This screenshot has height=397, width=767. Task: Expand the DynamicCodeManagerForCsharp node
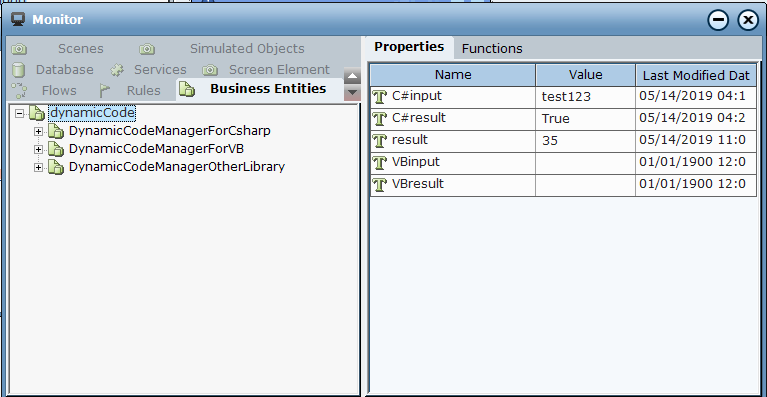pos(38,132)
